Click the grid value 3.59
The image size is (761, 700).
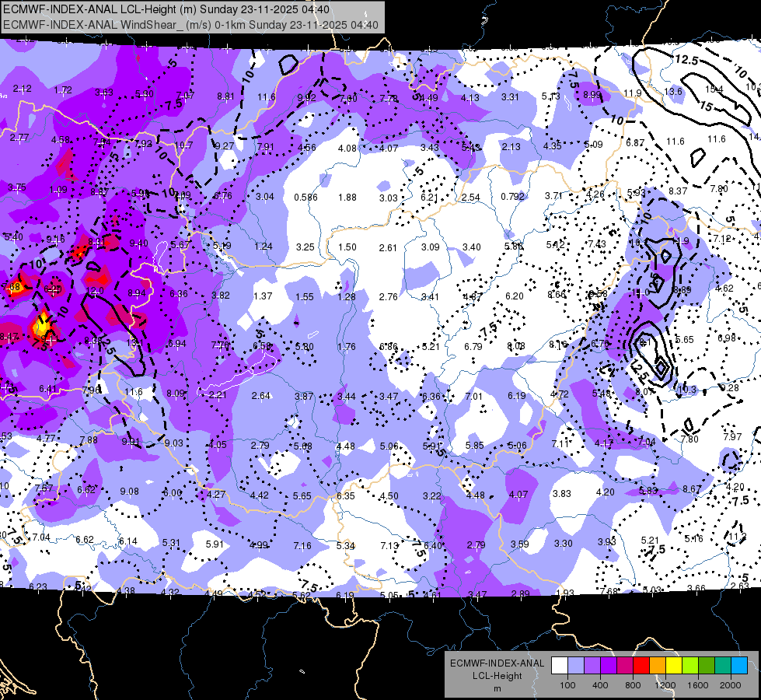519,544
